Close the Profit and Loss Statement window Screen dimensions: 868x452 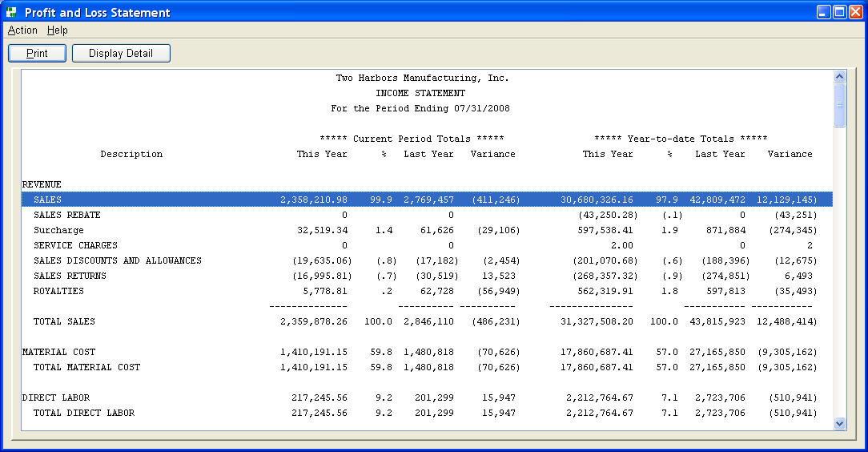[x=856, y=12]
